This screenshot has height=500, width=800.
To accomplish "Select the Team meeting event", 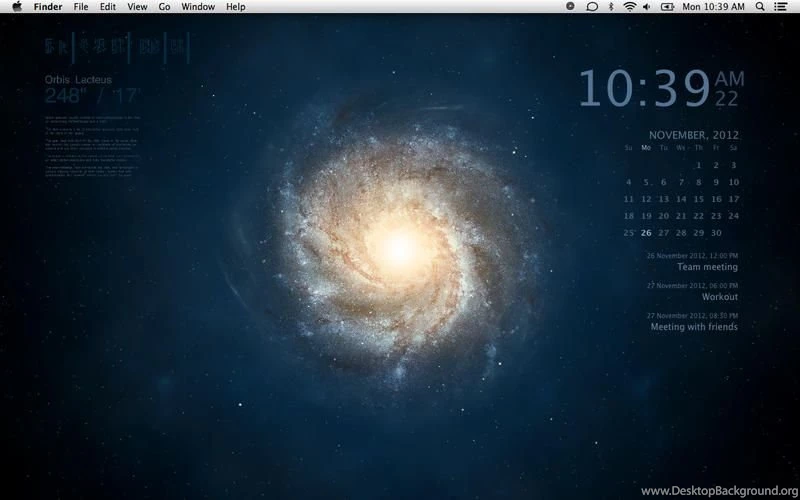I will click(x=707, y=267).
